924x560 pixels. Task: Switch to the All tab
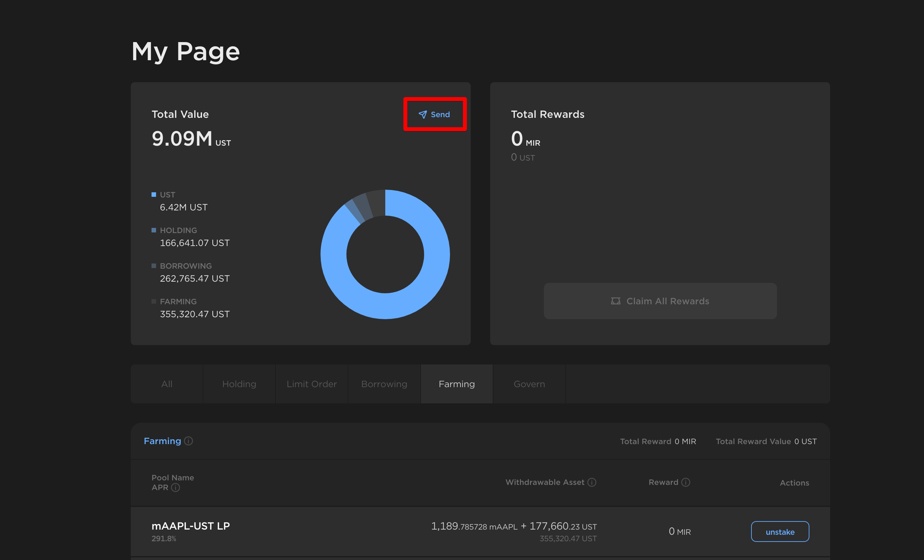point(167,384)
